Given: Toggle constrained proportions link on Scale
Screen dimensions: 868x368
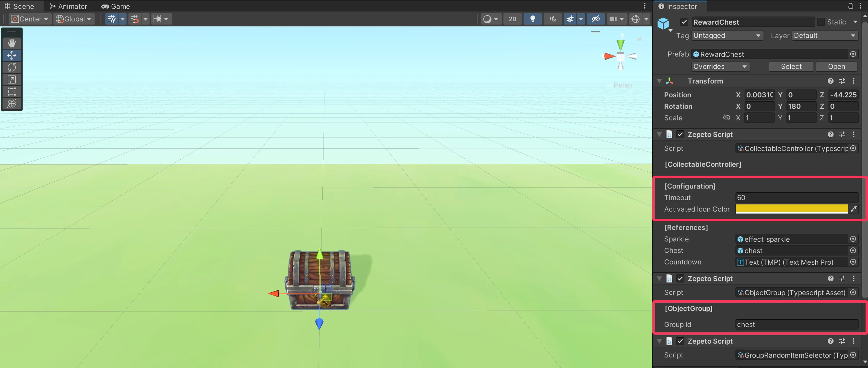Looking at the screenshot, I should (727, 118).
